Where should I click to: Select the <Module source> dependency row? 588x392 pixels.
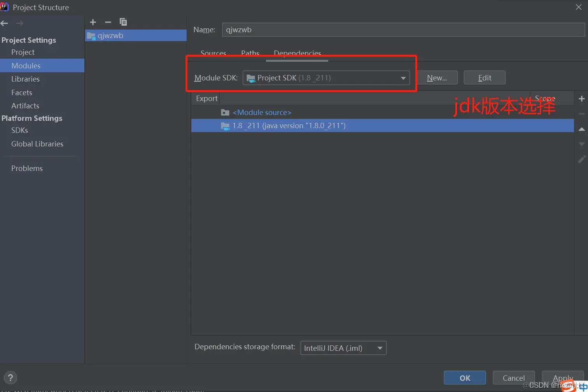pyautogui.click(x=383, y=112)
